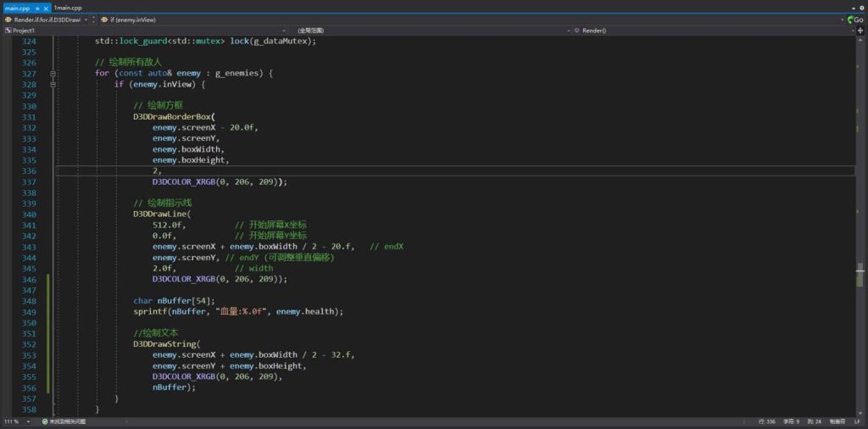Close the main.cpp tab
This screenshot has height=429, width=868.
click(47, 8)
